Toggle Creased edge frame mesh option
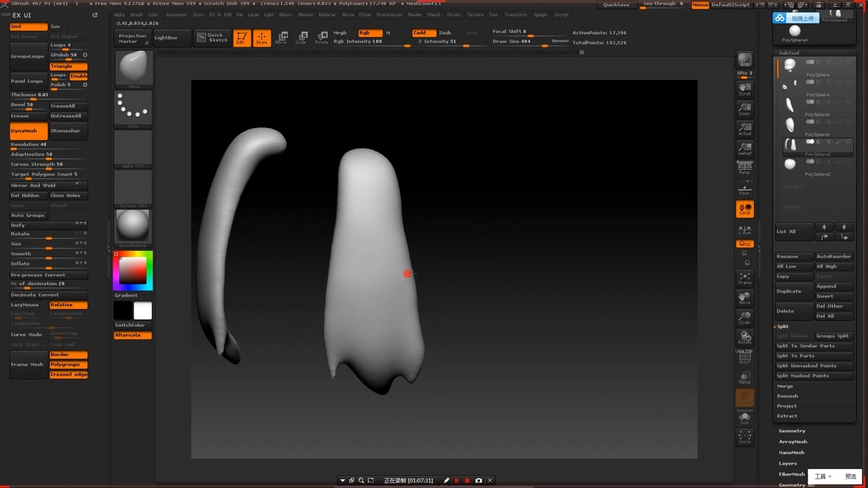 point(68,374)
